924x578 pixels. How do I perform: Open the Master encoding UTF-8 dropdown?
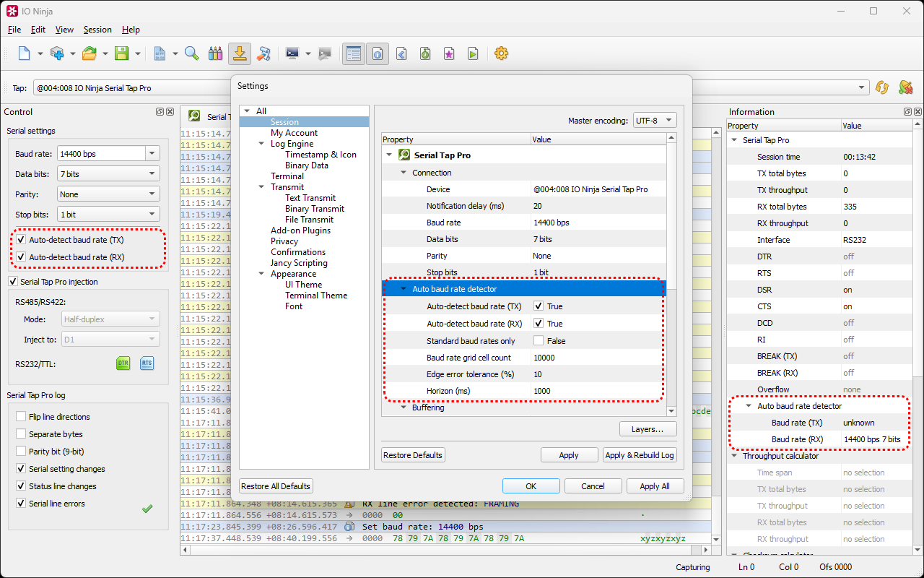tap(655, 121)
